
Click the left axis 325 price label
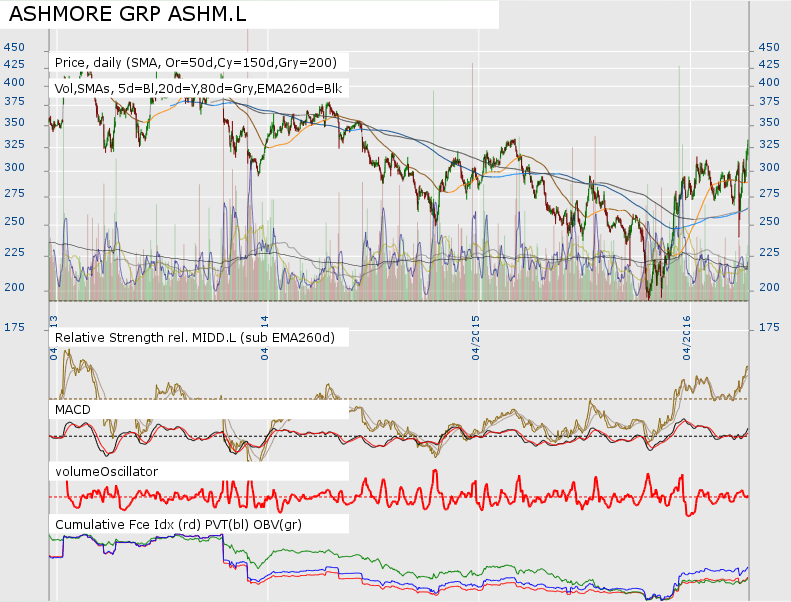(14, 144)
